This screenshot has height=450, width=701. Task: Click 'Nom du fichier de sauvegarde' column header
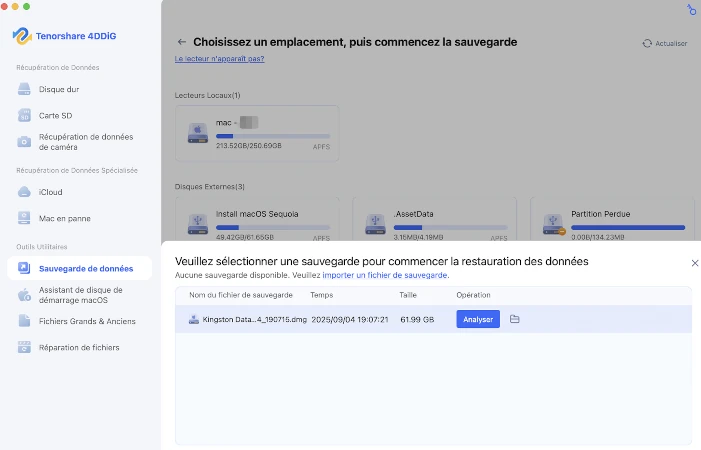click(241, 295)
